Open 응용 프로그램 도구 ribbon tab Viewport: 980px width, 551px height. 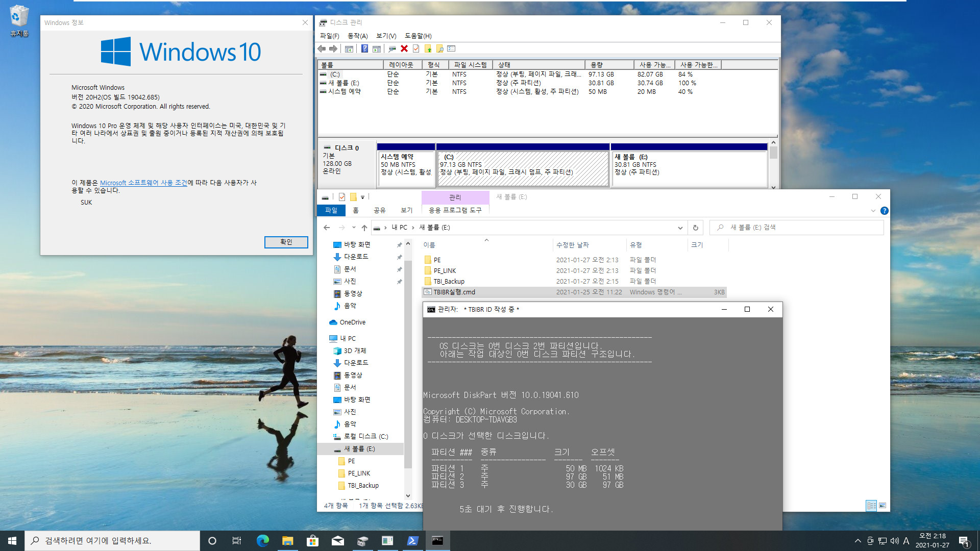[455, 210]
